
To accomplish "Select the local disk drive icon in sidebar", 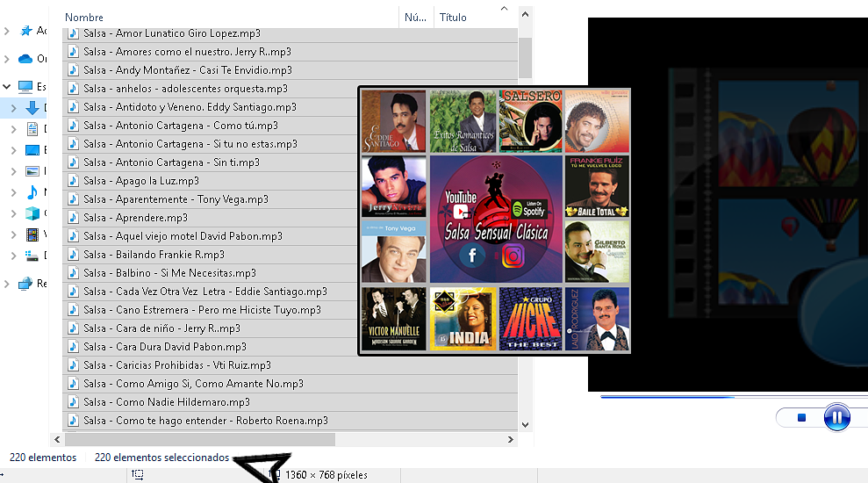I will click(32, 256).
